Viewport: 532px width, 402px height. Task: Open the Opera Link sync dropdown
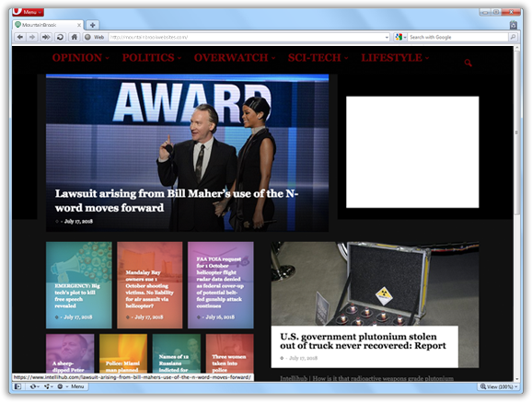[34, 386]
